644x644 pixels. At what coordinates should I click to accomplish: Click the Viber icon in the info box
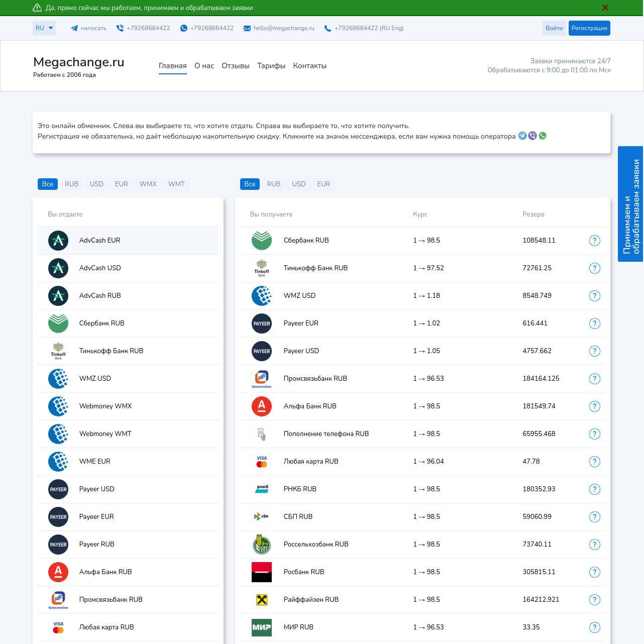[x=532, y=136]
